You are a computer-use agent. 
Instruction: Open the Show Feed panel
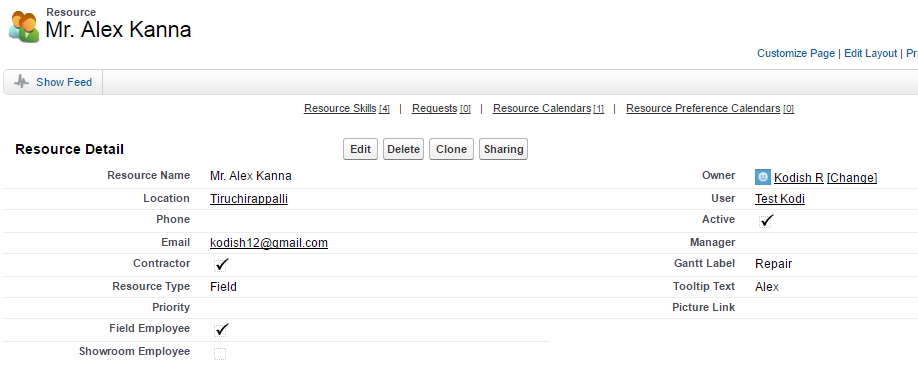(53, 82)
